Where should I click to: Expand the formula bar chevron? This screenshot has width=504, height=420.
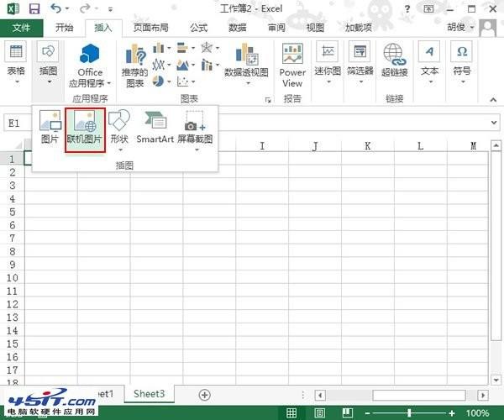[494, 123]
